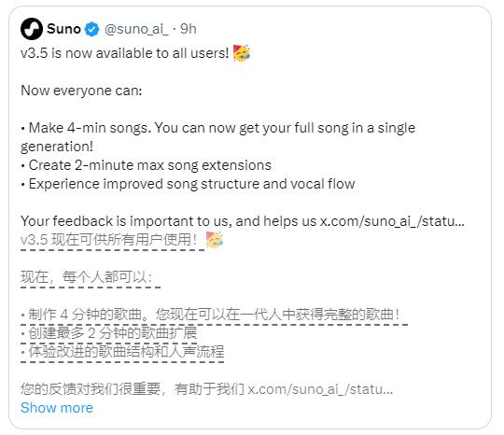
Task: Click translated bullet '制作 4 分钟的歌曲'
Action: tap(211, 315)
